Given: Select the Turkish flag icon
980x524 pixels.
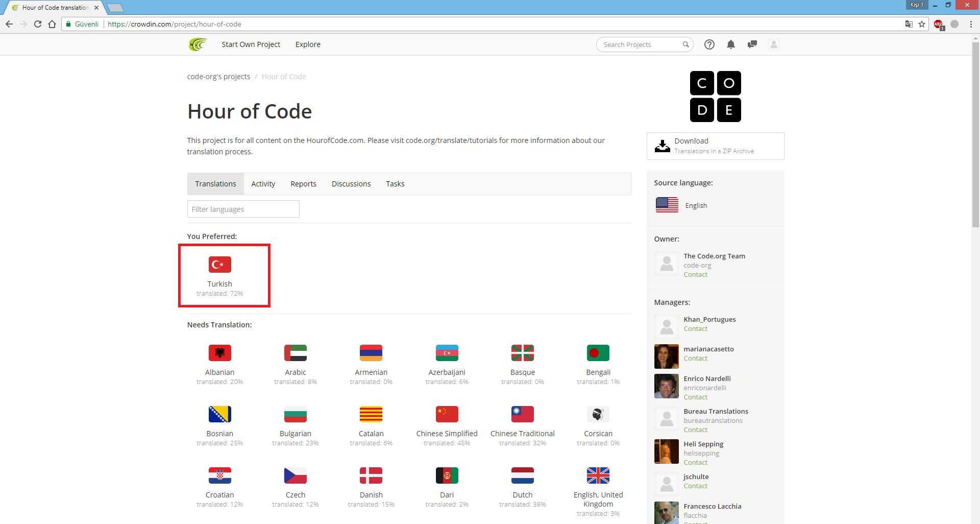Looking at the screenshot, I should [x=220, y=265].
